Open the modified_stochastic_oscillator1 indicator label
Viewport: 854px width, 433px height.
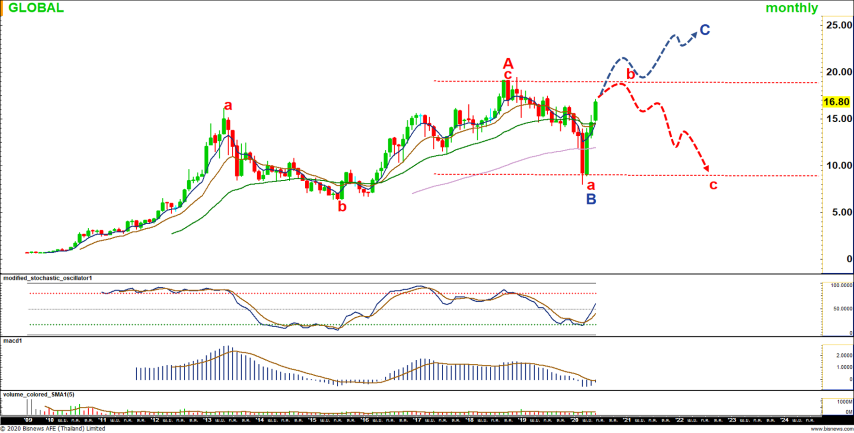coord(49,276)
